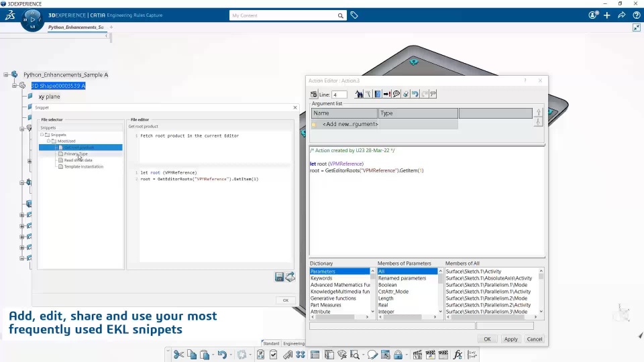Click the comment bubble icon in Action Editor toolbar
The image size is (644, 362).
coord(396,94)
